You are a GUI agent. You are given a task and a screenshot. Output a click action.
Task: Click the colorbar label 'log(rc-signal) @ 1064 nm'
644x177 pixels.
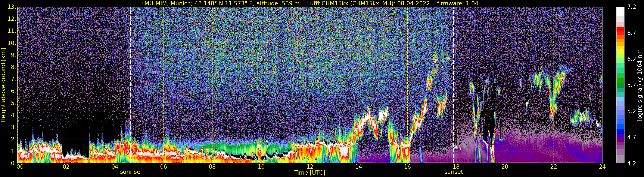point(640,85)
